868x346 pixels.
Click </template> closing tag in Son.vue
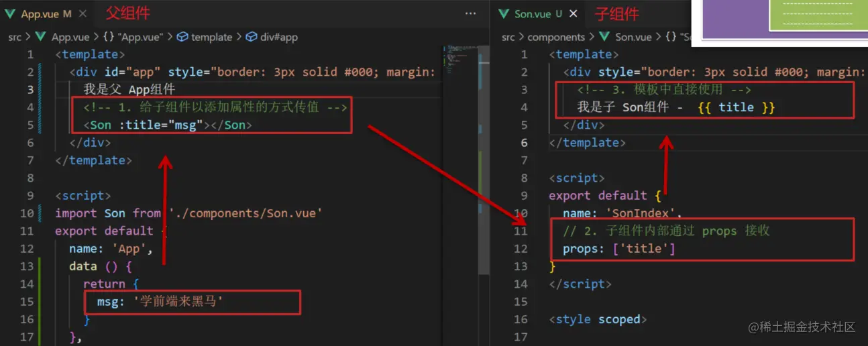point(587,142)
